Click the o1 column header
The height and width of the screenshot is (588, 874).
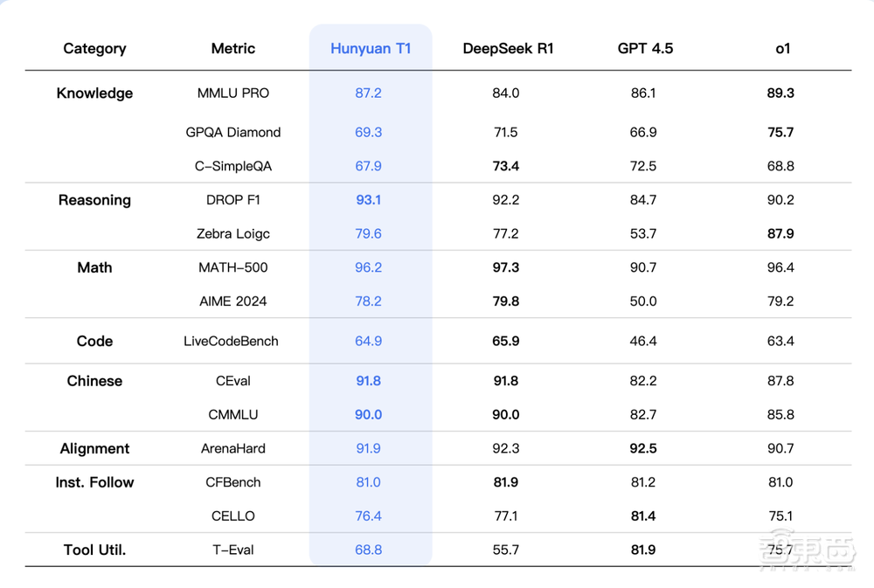(x=782, y=49)
